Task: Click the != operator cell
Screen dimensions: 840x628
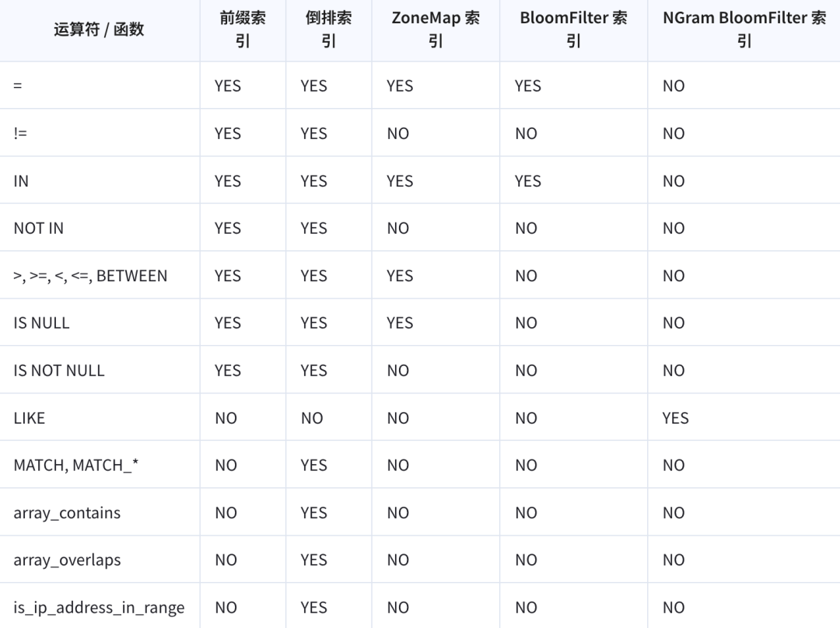Action: tap(20, 134)
